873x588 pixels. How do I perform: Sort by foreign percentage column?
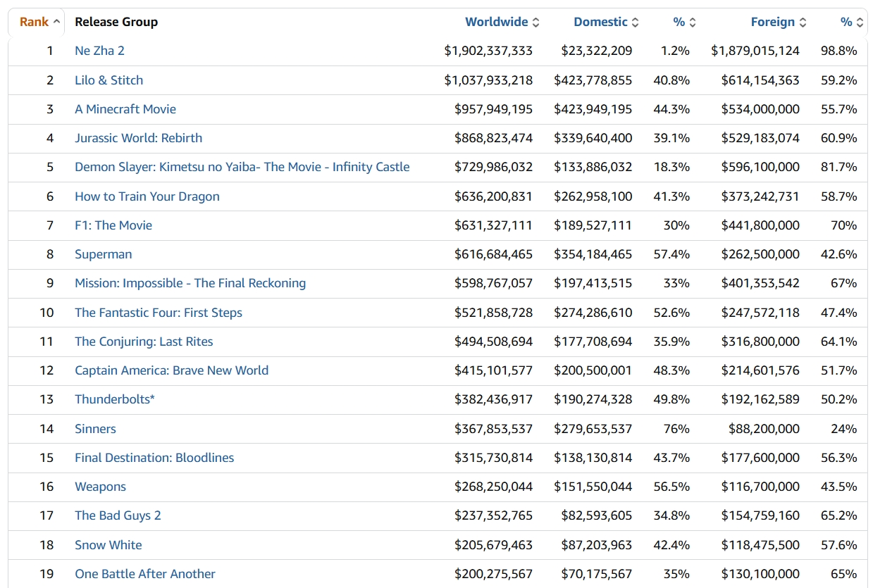pyautogui.click(x=846, y=22)
